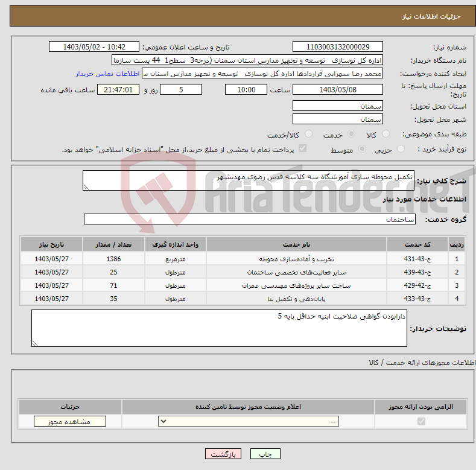Select the کالا/خدمت radio button

tap(308, 134)
